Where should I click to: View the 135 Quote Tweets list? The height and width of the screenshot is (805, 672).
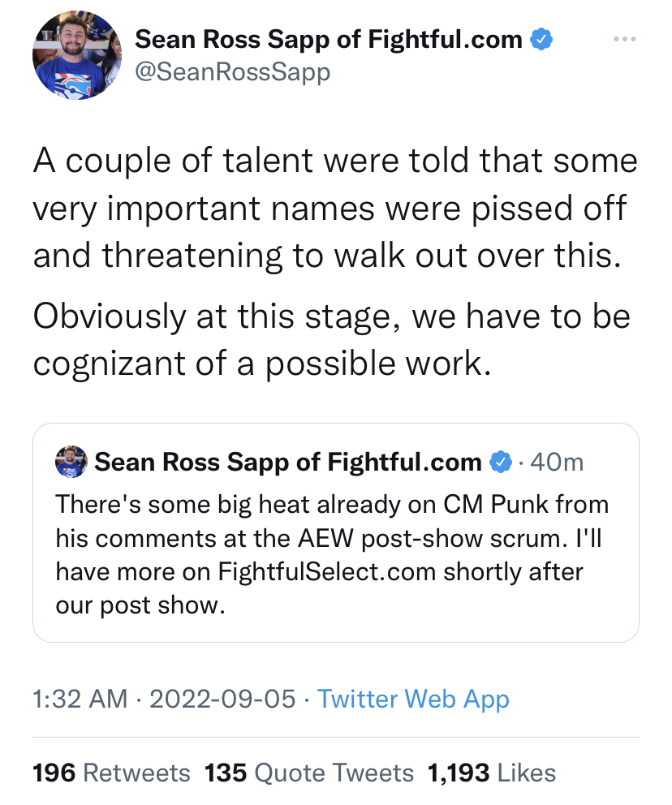click(x=309, y=773)
